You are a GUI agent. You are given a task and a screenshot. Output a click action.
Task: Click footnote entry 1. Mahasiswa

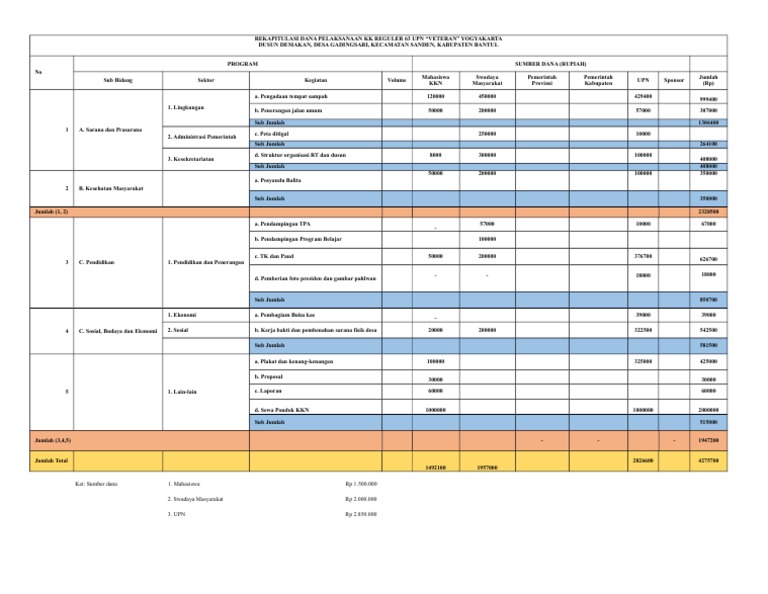(x=184, y=484)
